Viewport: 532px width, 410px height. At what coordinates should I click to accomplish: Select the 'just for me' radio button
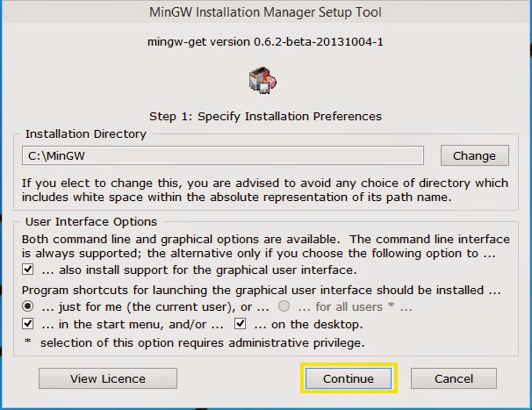click(x=28, y=306)
